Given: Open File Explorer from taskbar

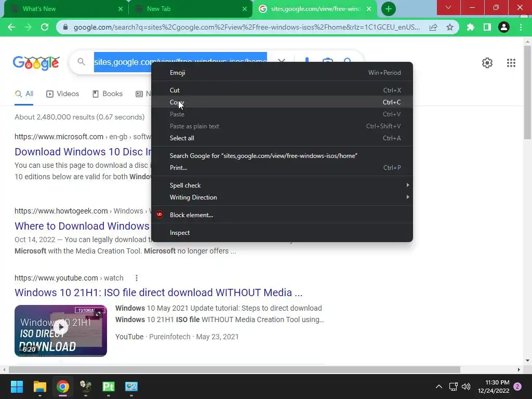Looking at the screenshot, I should click(x=39, y=387).
